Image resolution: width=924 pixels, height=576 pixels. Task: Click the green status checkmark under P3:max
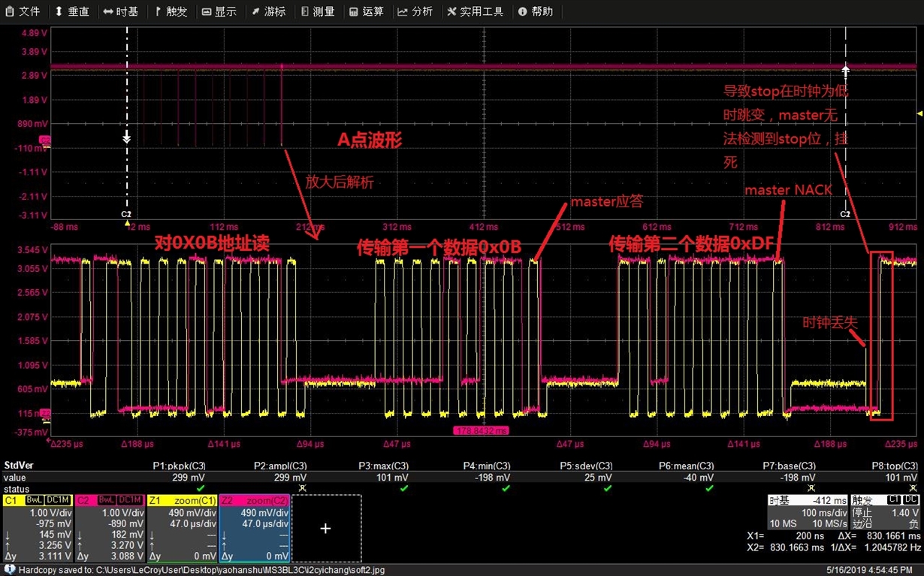click(x=404, y=489)
